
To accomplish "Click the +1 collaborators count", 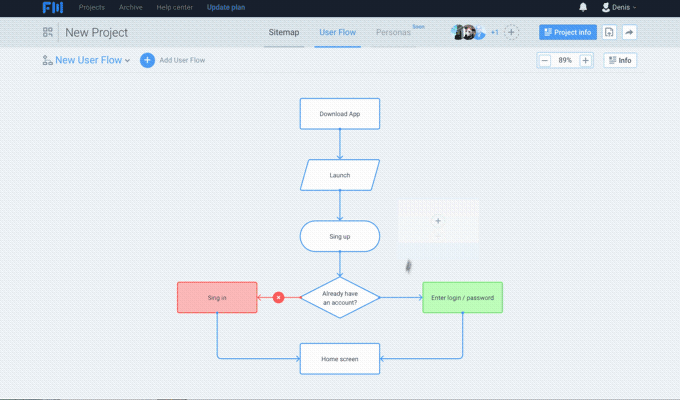I will coord(494,33).
